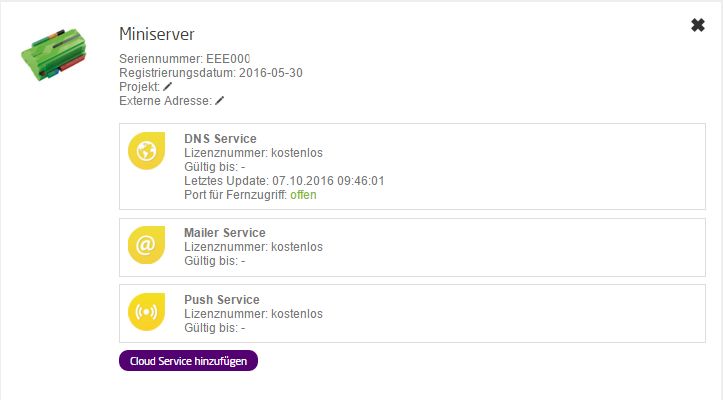The image size is (723, 400).
Task: Click the Letztes Update timestamp line
Action: pos(284,181)
